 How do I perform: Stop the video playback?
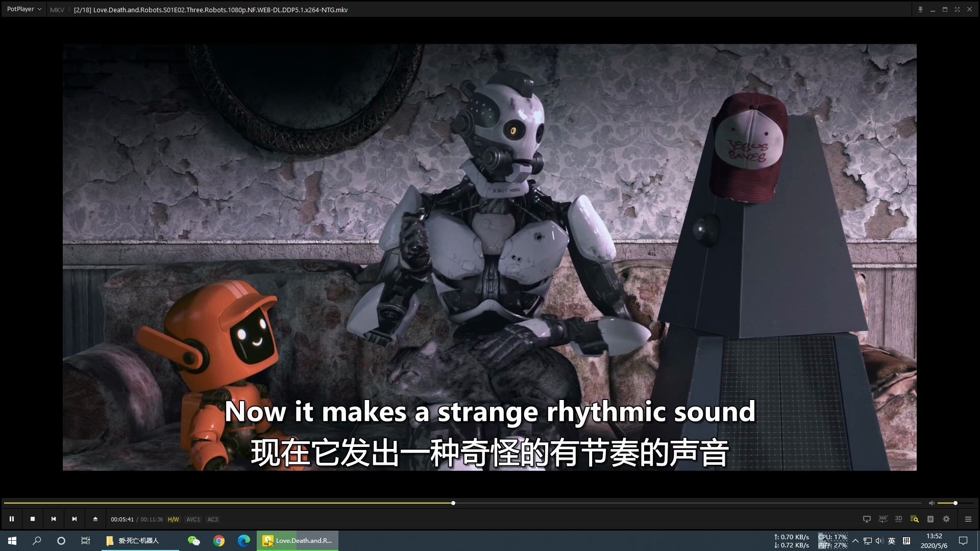(33, 519)
